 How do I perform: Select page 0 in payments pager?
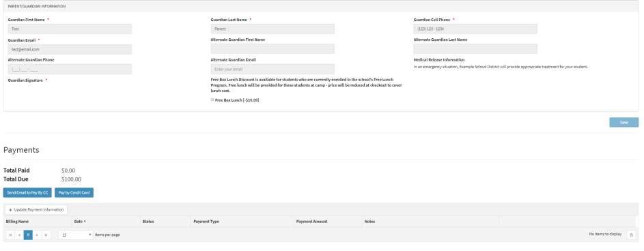coord(28,235)
